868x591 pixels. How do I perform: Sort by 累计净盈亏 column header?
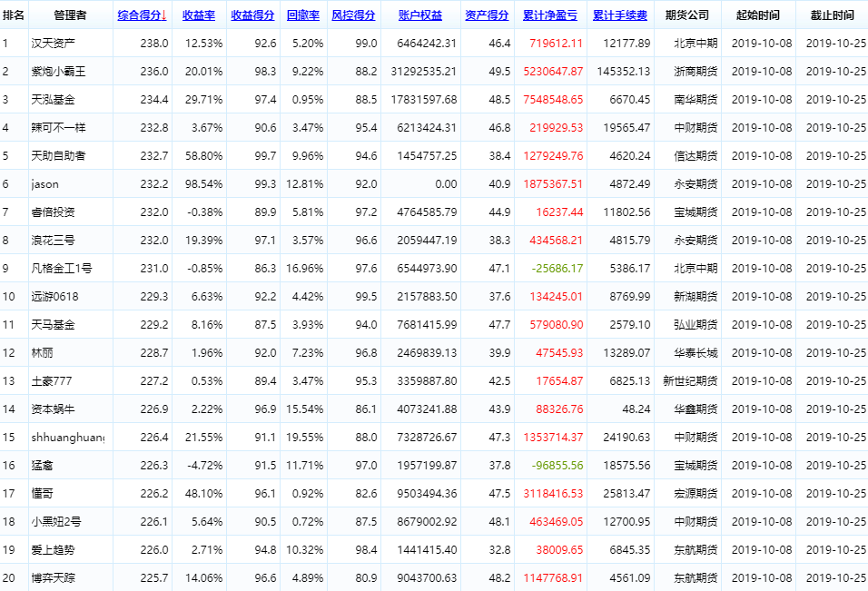(550, 15)
